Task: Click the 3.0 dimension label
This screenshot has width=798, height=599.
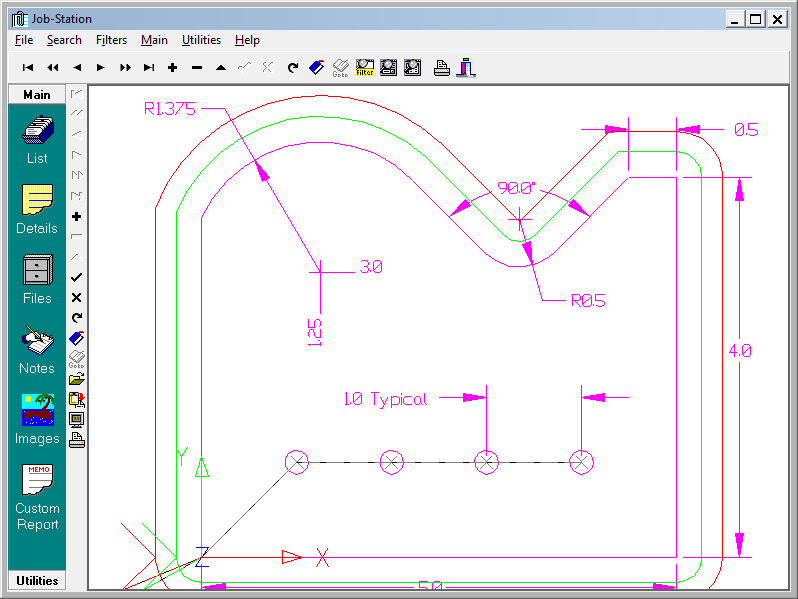Action: click(371, 267)
